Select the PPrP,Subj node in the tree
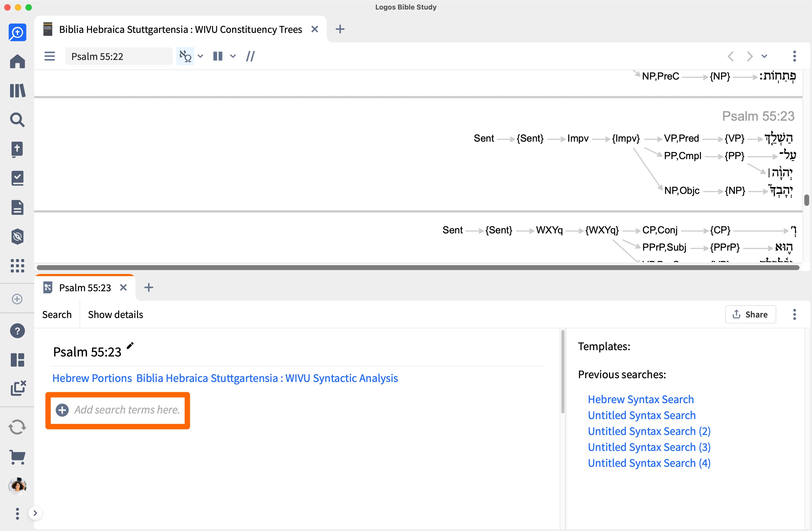This screenshot has width=812, height=531. 664,247
